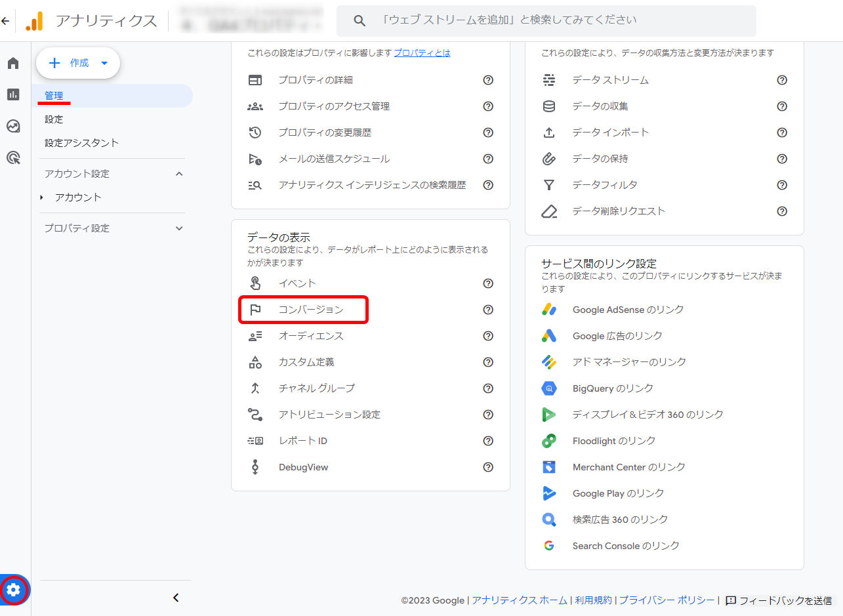Open イベント settings
Viewport: 843px width, 616px height.
tap(297, 283)
